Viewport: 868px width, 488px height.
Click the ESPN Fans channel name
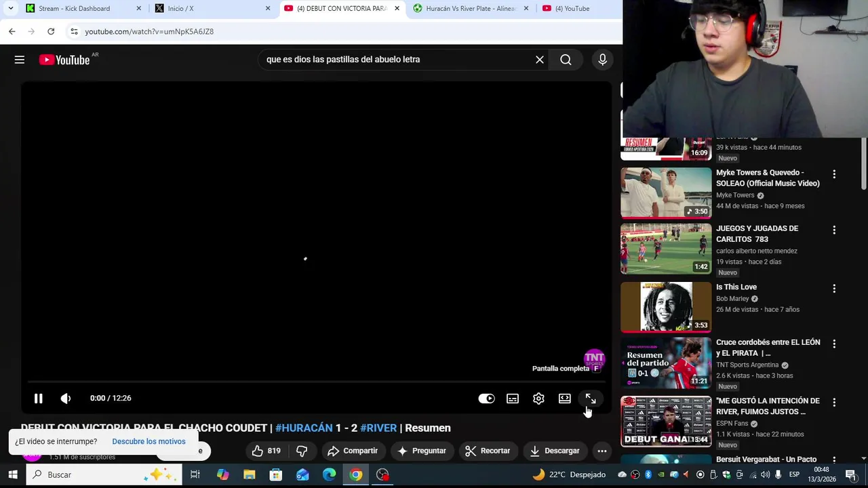coord(732,424)
